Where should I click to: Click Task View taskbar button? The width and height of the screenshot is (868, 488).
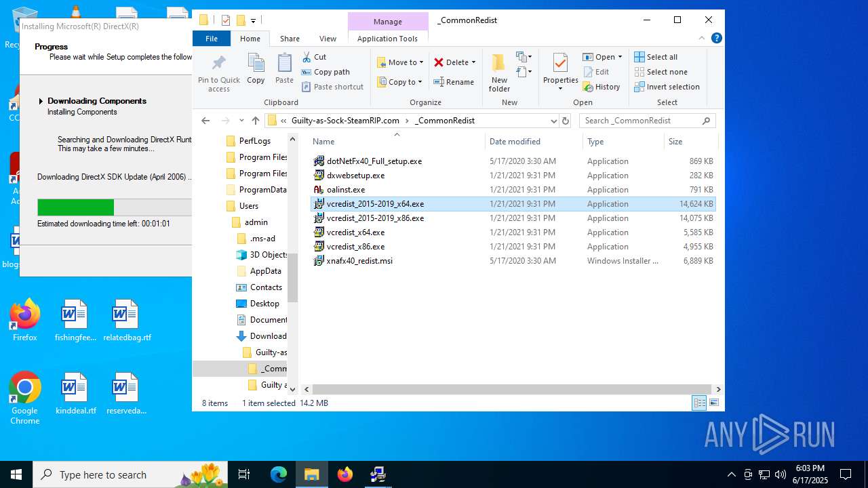(x=245, y=474)
